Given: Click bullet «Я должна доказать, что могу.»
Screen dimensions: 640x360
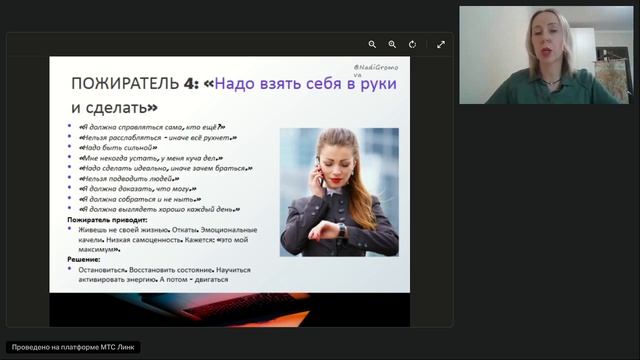Looking at the screenshot, I should coord(137,189).
